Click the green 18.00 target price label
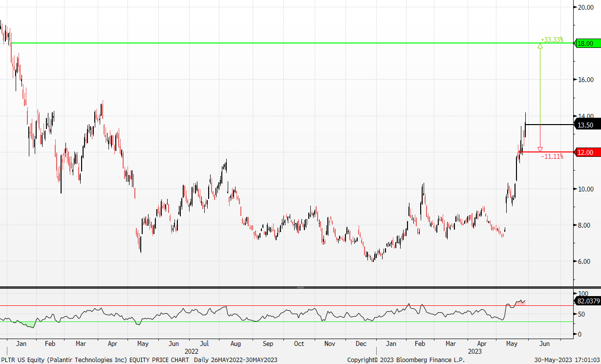601x364 pixels. pyautogui.click(x=588, y=43)
